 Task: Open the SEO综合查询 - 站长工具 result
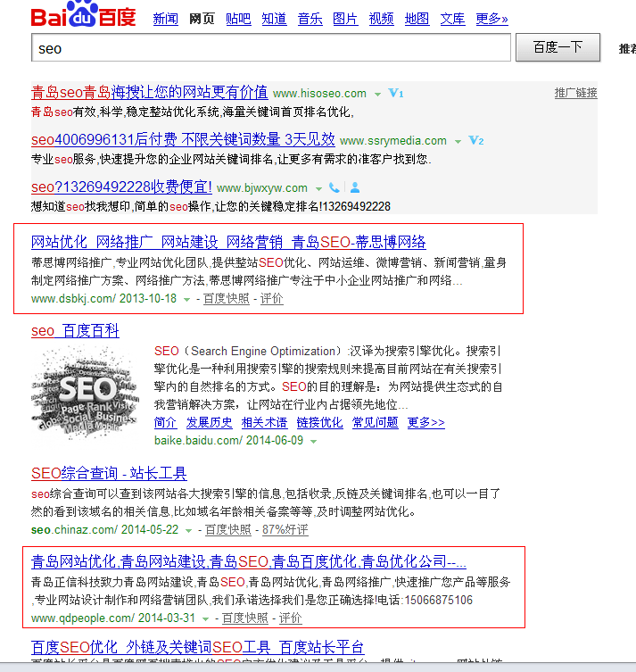click(x=109, y=474)
